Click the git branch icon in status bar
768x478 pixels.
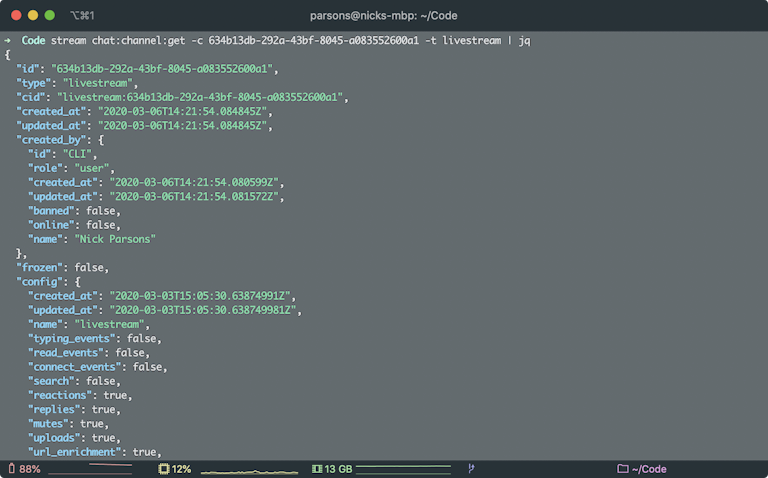471,469
